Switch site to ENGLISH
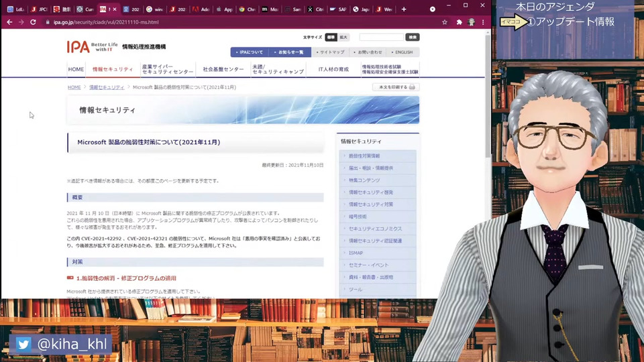The image size is (644, 362). click(x=402, y=52)
